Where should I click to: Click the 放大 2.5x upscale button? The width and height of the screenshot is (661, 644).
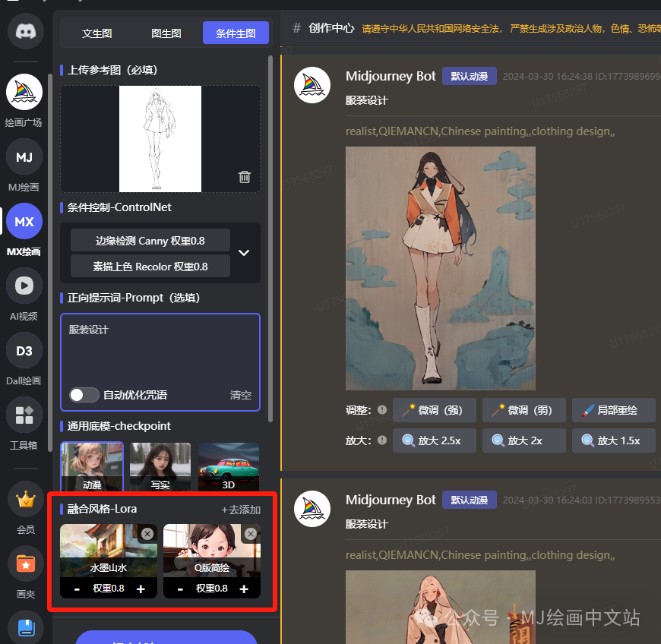[x=434, y=440]
